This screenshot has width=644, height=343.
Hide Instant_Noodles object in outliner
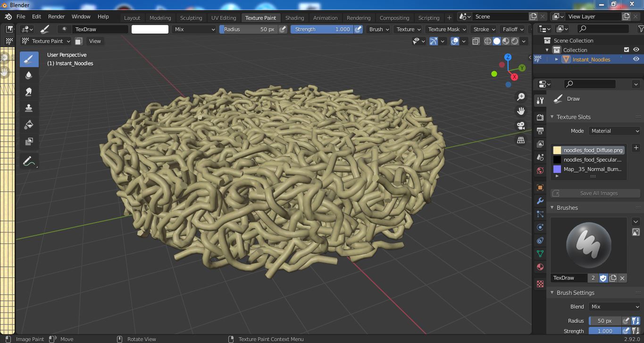click(x=636, y=59)
